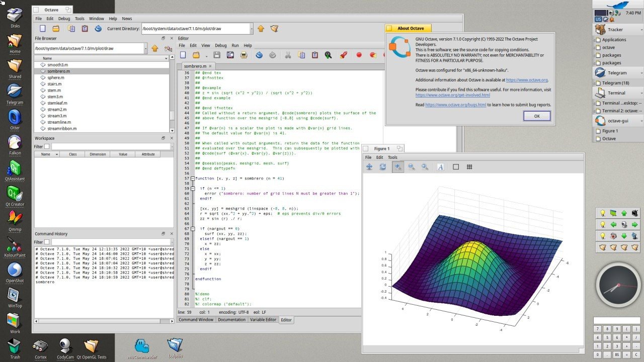Toggle grid icon in Figure 1 toolbar
The image size is (644, 362).
pyautogui.click(x=469, y=167)
